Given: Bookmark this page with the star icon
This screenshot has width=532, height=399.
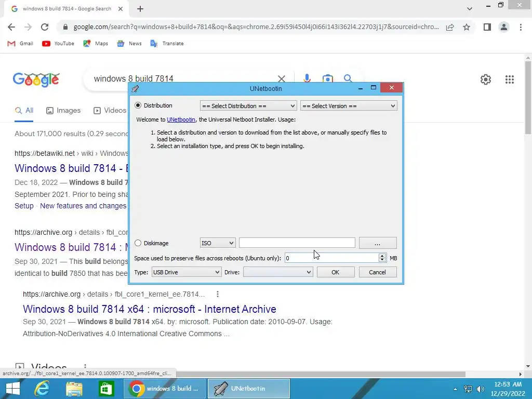Looking at the screenshot, I should (x=467, y=27).
